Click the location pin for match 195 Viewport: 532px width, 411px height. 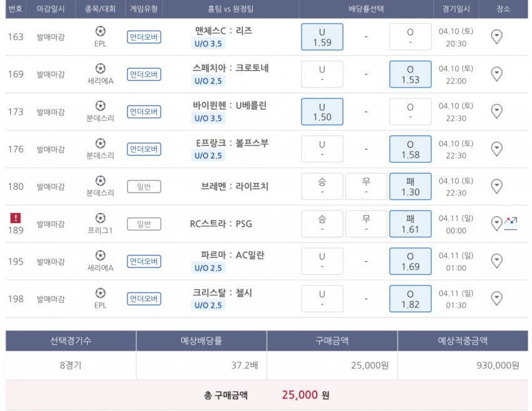(x=496, y=261)
